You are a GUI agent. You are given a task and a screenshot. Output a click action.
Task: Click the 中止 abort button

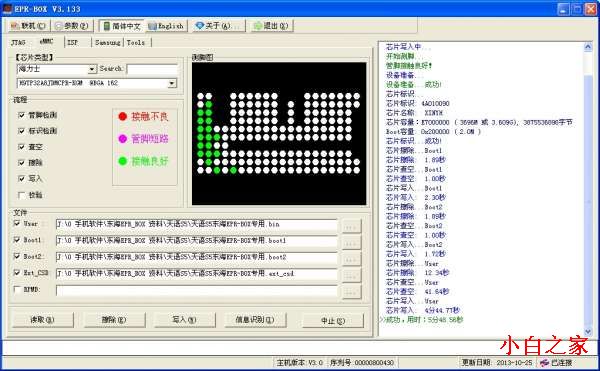click(333, 321)
